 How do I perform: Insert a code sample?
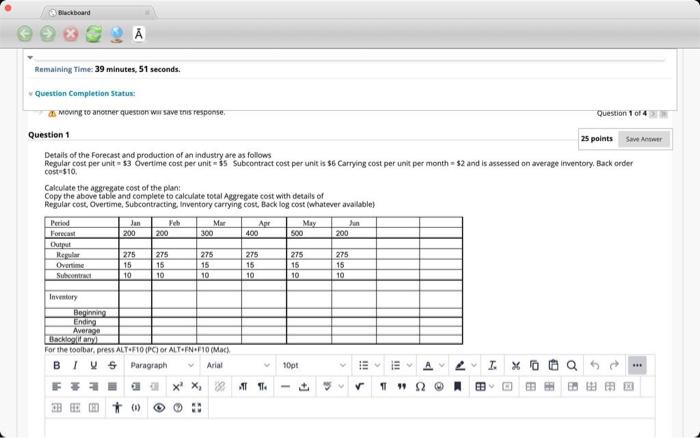(x=136, y=408)
